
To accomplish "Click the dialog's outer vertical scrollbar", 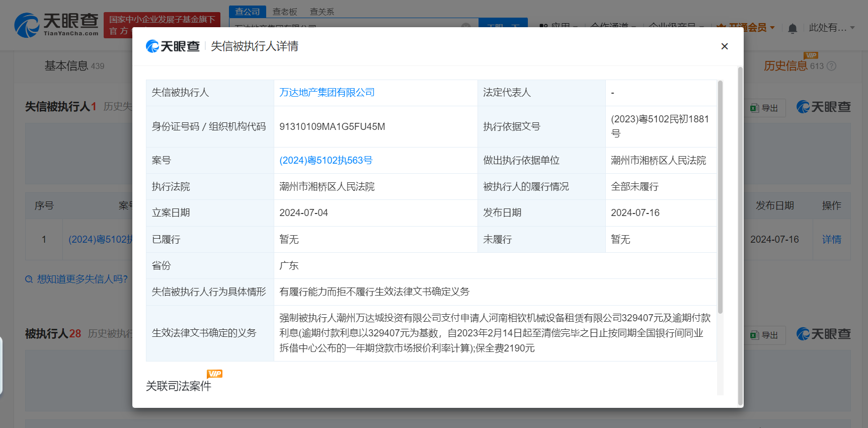I will pyautogui.click(x=740, y=236).
